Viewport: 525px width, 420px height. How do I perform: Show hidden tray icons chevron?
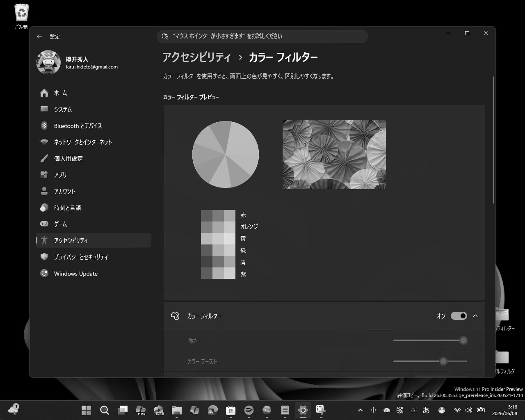point(361,410)
